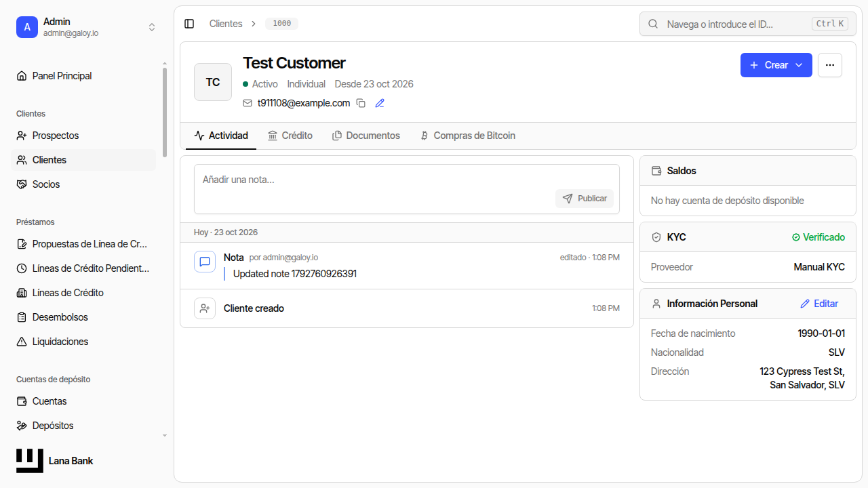
Task: Edit personal information via Editar
Action: coord(819,304)
